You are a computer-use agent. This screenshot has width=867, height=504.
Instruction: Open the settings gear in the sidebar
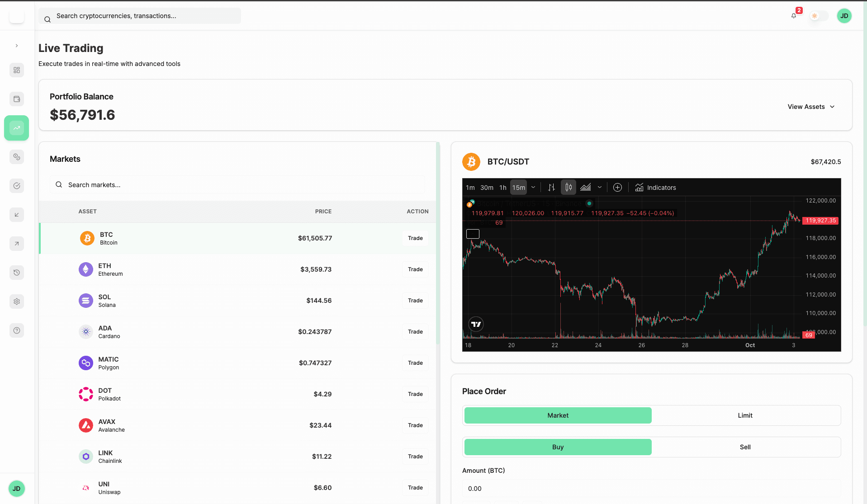(17, 301)
